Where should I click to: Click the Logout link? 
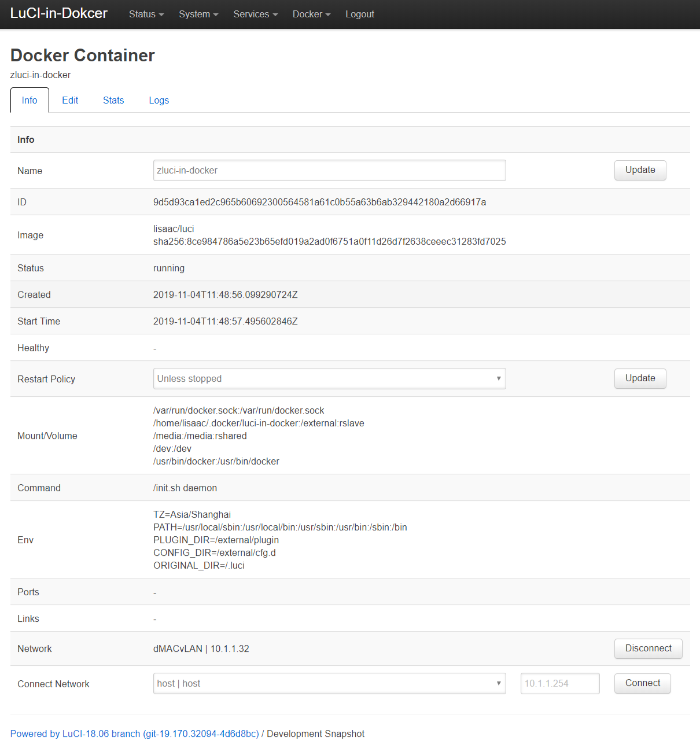359,14
